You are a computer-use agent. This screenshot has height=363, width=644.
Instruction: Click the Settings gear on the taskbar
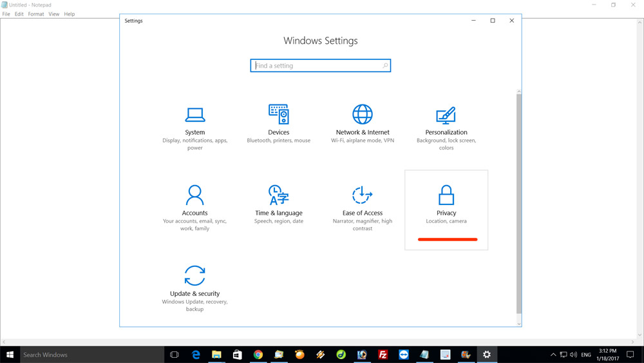click(x=487, y=355)
